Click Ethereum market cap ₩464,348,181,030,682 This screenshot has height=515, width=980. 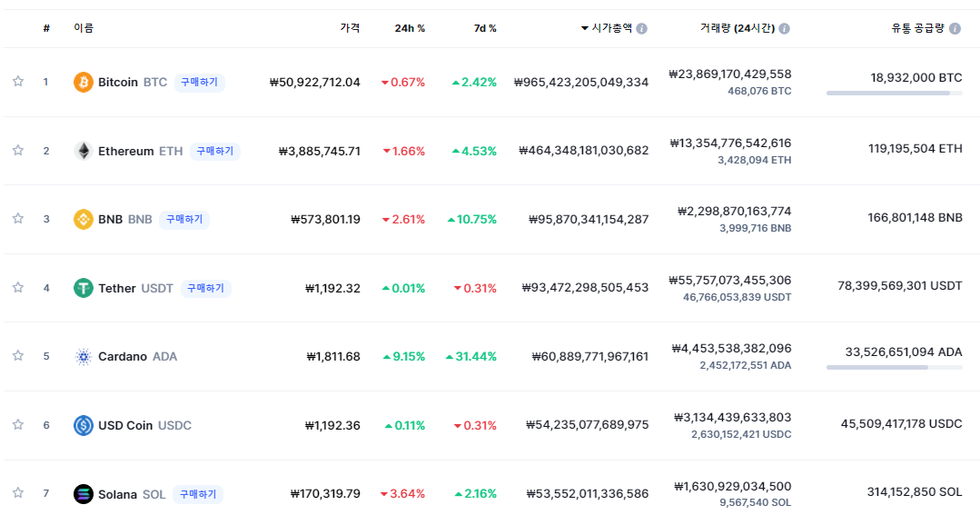(584, 150)
